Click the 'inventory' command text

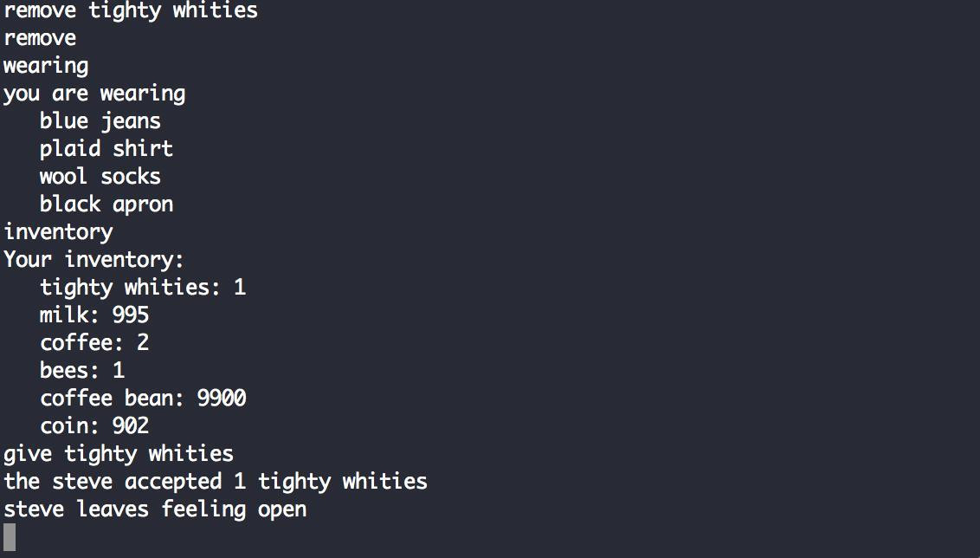58,232
